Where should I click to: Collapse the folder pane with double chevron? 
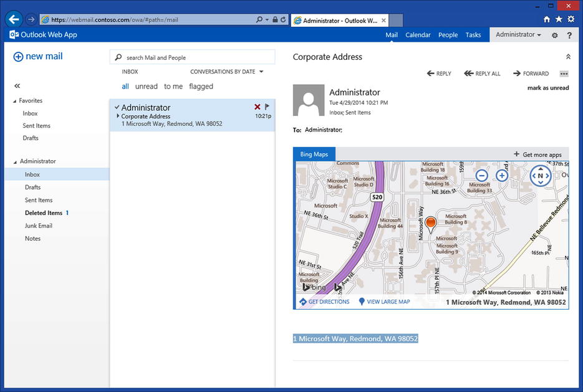point(17,86)
